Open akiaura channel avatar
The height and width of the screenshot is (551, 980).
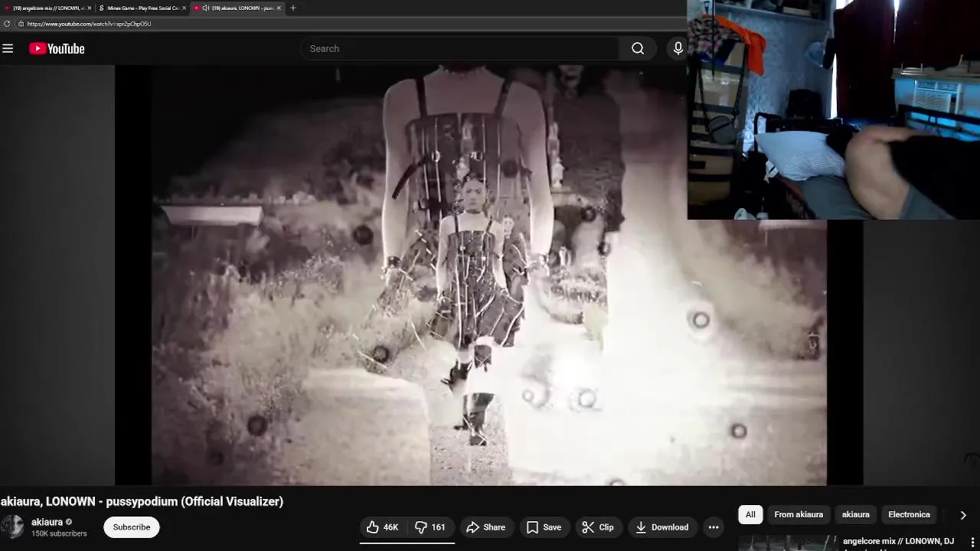[12, 527]
